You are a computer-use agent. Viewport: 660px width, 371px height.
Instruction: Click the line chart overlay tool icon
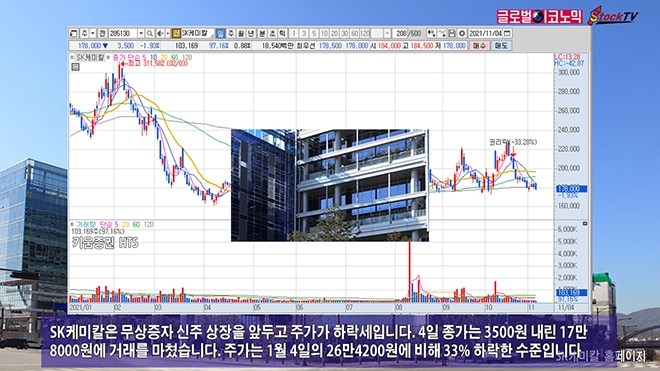point(442,33)
